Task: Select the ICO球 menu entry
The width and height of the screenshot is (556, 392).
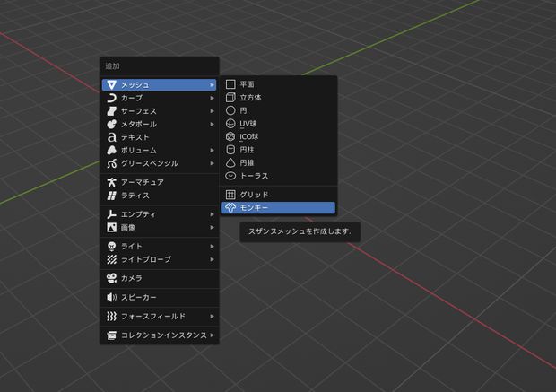Action: [278, 136]
